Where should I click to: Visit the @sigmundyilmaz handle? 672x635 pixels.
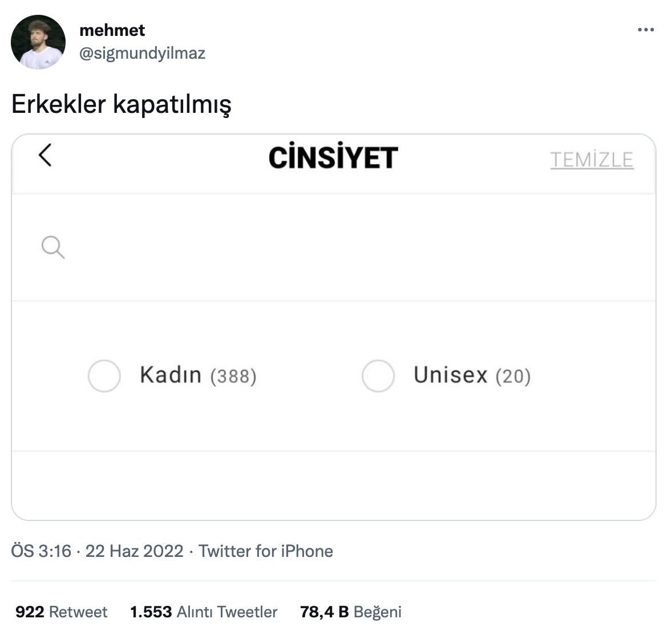(142, 53)
